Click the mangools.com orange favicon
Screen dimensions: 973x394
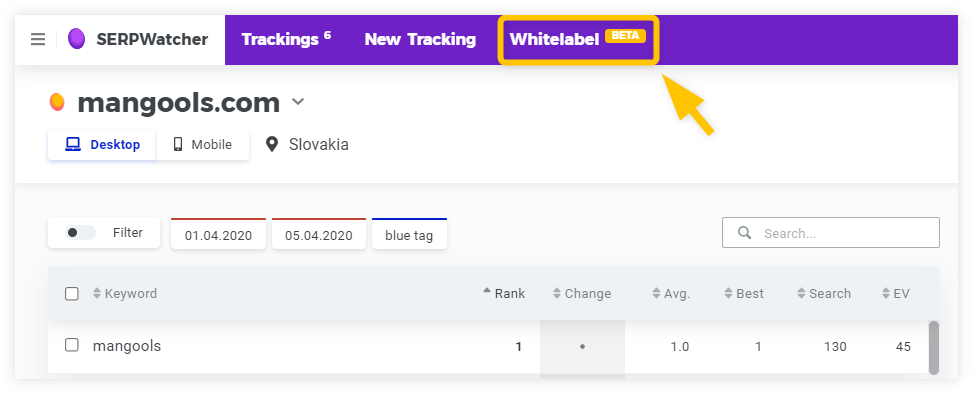coord(57,102)
